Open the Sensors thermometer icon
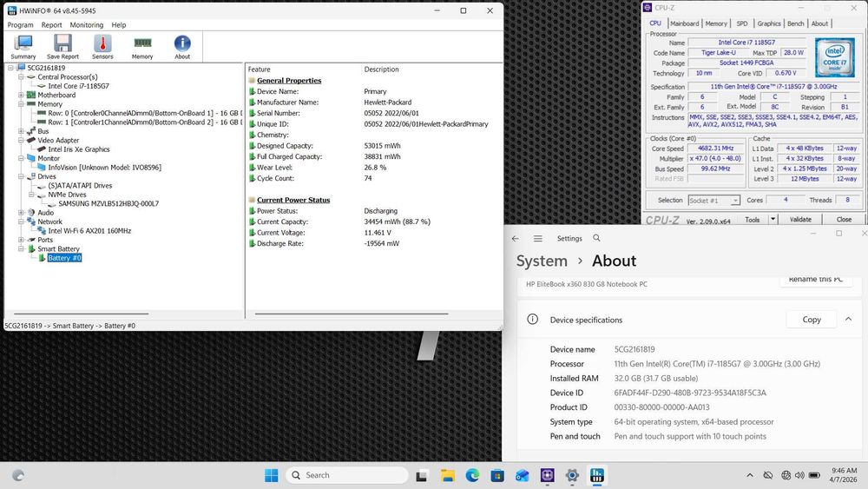The width and height of the screenshot is (868, 489). pyautogui.click(x=102, y=47)
